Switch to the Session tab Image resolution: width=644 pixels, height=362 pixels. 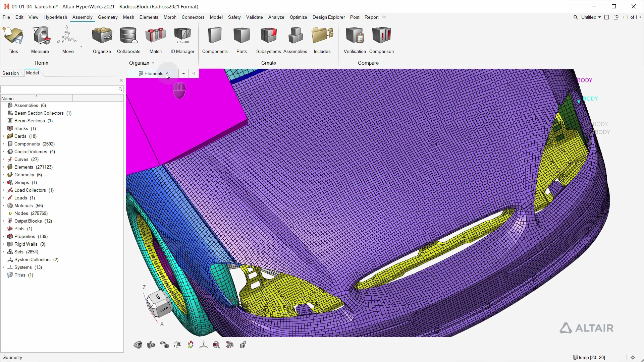[10, 73]
